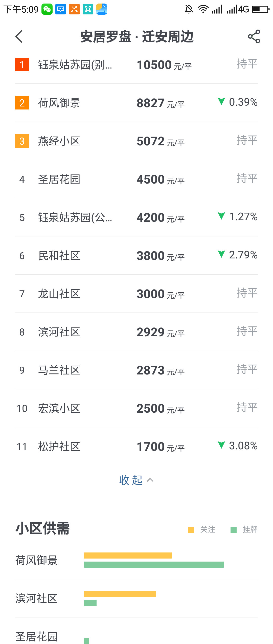Tap the green 挂牌 bar for 荷风御景
Screen dimensions: 273x644
point(154,565)
